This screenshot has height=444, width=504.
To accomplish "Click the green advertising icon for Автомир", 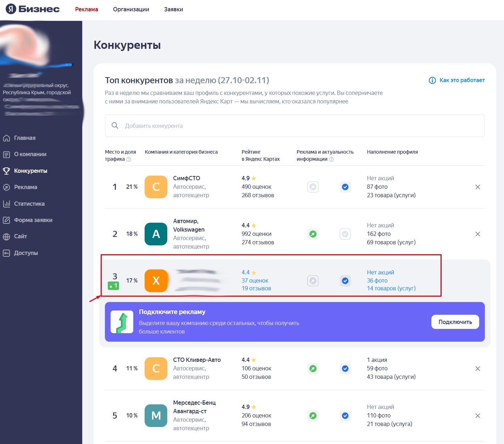I will (313, 234).
